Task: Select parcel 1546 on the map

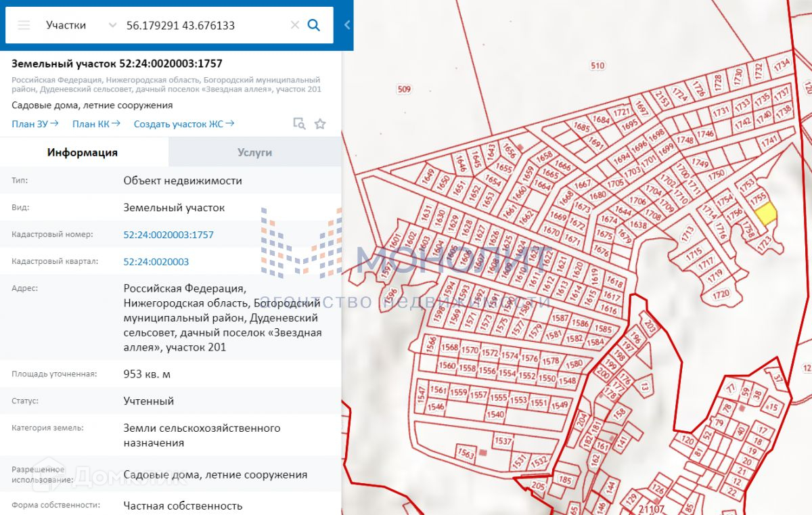Action: tap(436, 407)
